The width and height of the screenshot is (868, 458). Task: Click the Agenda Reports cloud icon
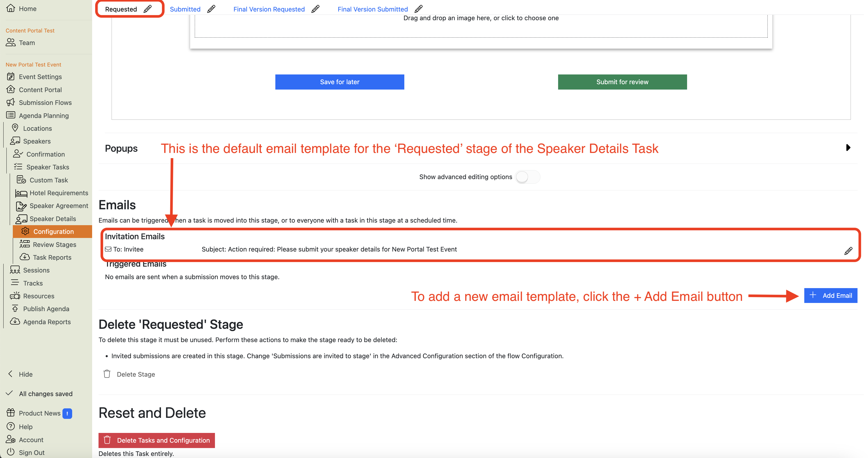15,321
